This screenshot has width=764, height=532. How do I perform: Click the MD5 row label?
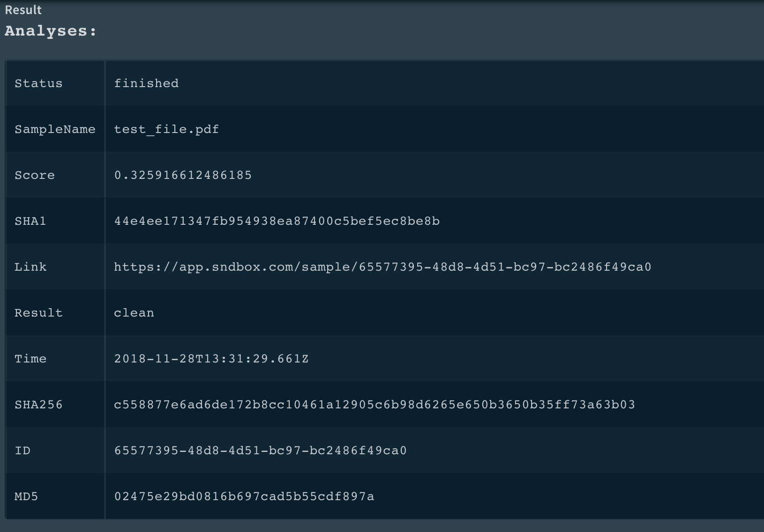coord(26,496)
